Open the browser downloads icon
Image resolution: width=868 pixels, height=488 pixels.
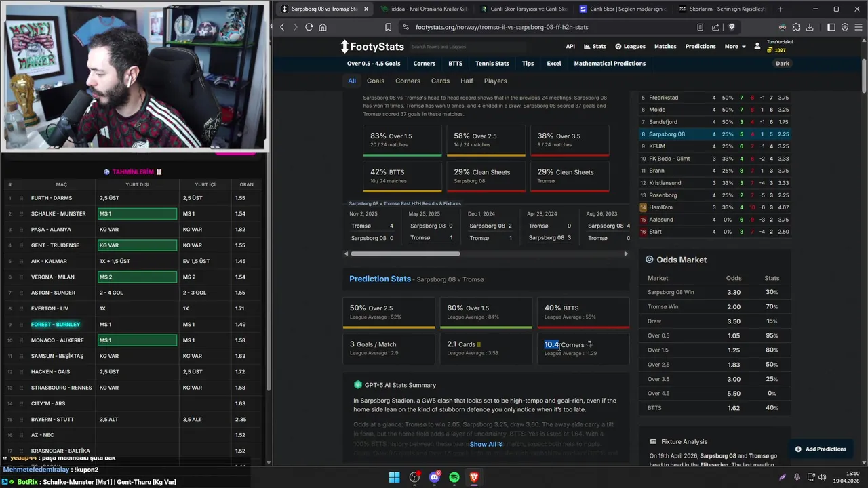tap(810, 27)
